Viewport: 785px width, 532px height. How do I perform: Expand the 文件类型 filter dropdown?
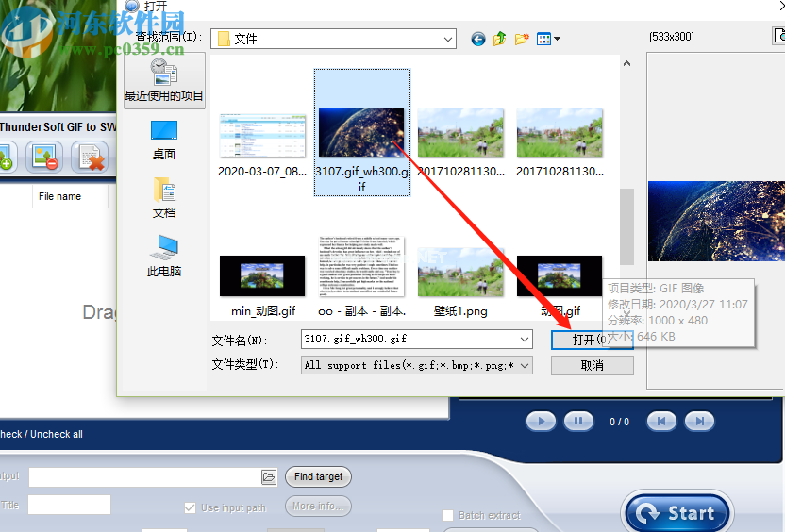525,365
